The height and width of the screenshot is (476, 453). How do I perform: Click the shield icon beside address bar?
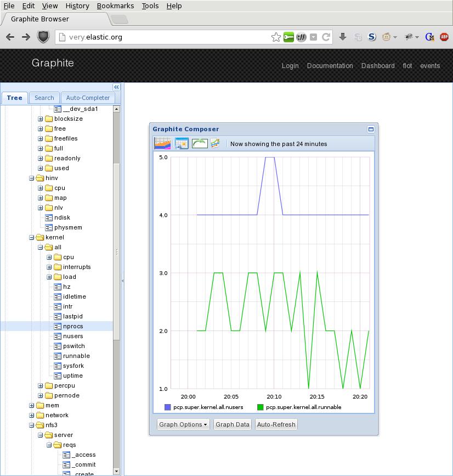tap(43, 37)
